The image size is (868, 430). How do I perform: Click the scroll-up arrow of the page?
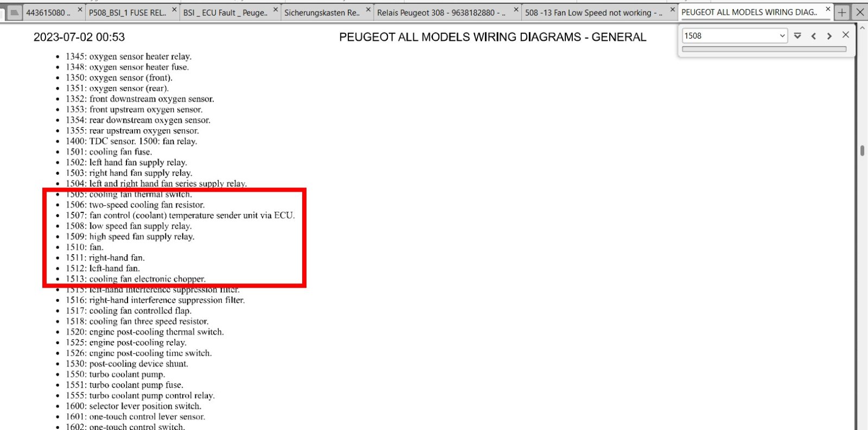click(x=862, y=27)
